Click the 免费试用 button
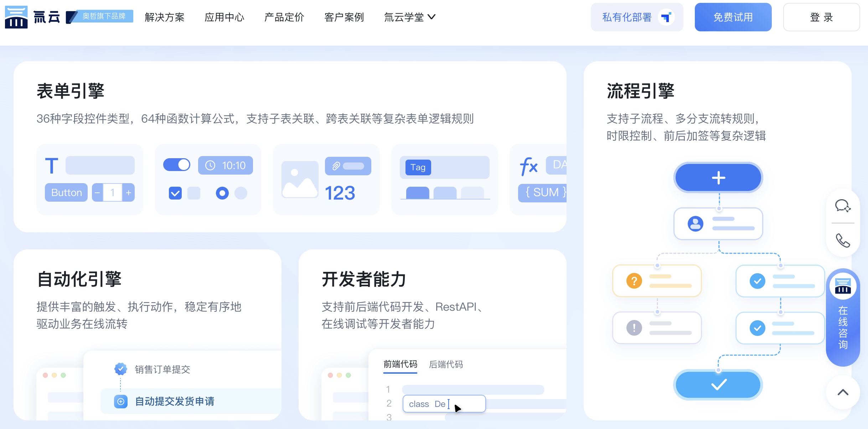The width and height of the screenshot is (868, 429). click(x=733, y=17)
